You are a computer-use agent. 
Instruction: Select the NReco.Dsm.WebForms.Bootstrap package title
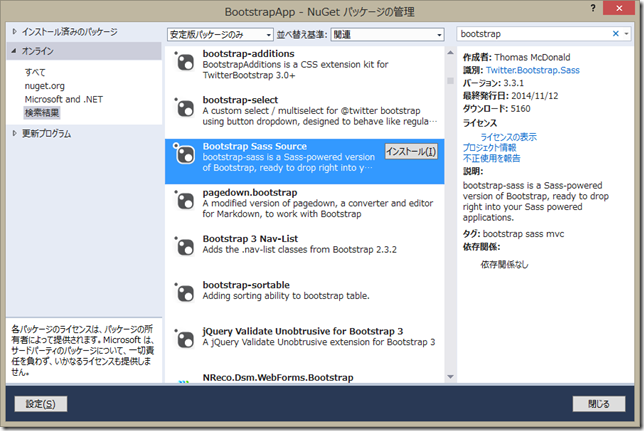(278, 378)
